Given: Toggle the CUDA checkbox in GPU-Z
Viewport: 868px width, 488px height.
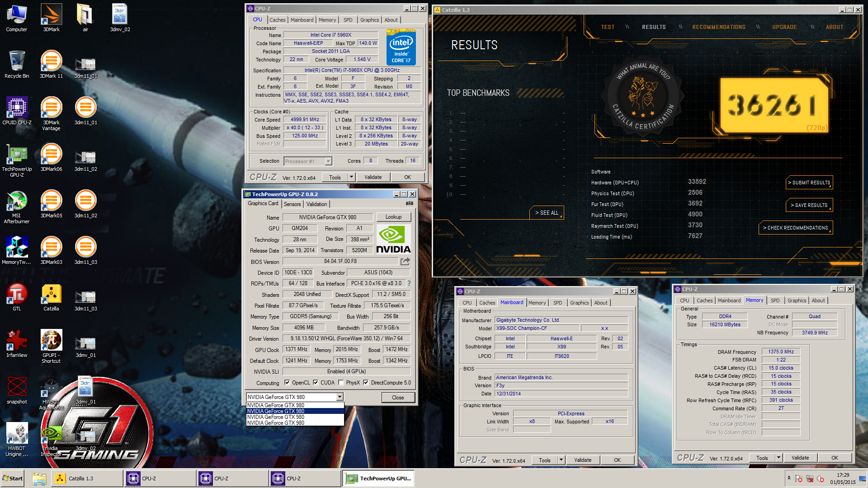Looking at the screenshot, I should (x=316, y=383).
